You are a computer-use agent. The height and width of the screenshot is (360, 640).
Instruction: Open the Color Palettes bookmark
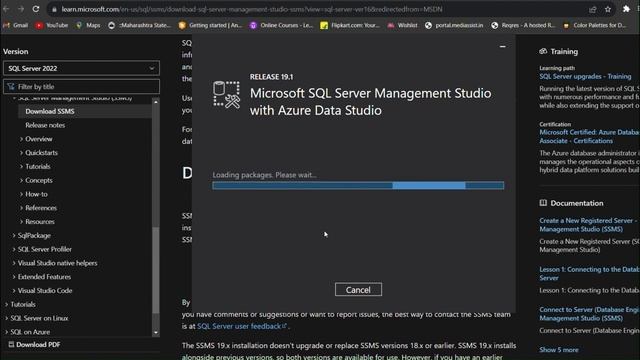[595, 25]
